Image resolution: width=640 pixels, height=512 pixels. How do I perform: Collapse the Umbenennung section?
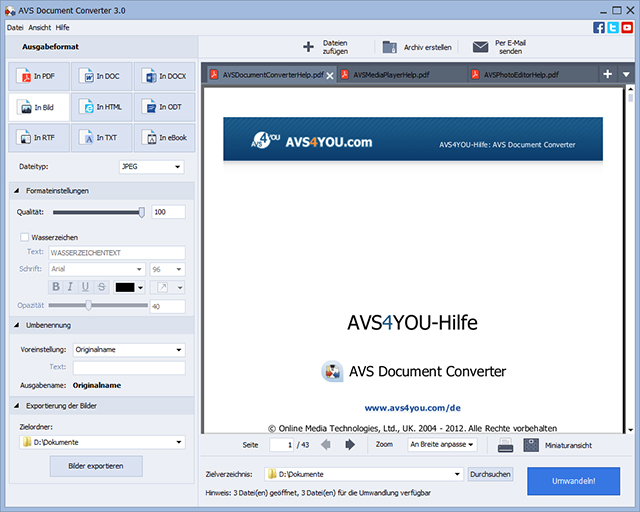click(17, 325)
